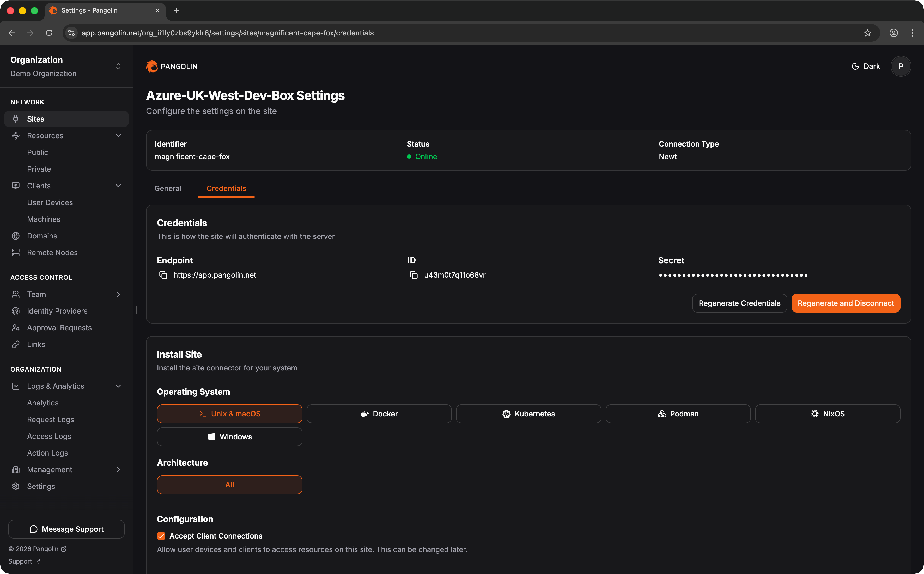Screen dimensions: 924x574
Task: Bookmark page with star icon
Action: [x=867, y=33]
